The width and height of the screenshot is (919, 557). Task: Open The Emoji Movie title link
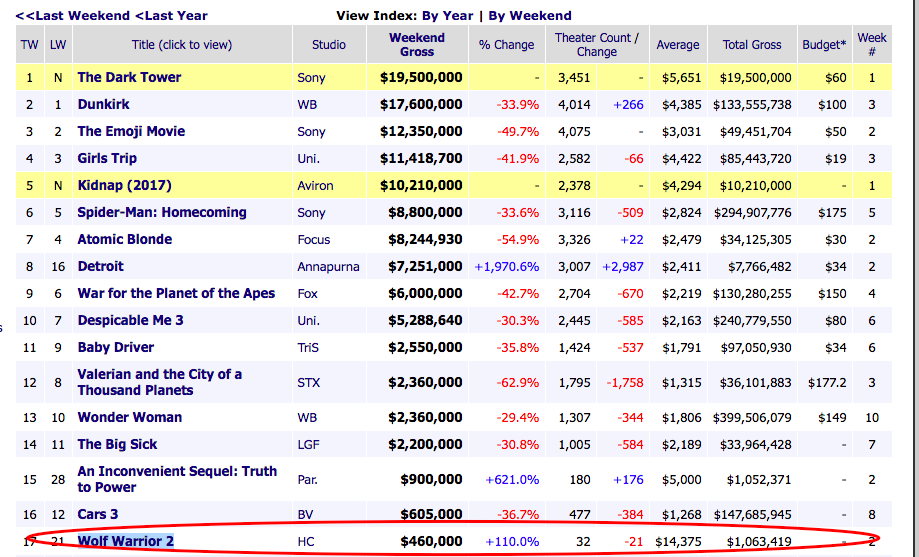[x=131, y=131]
